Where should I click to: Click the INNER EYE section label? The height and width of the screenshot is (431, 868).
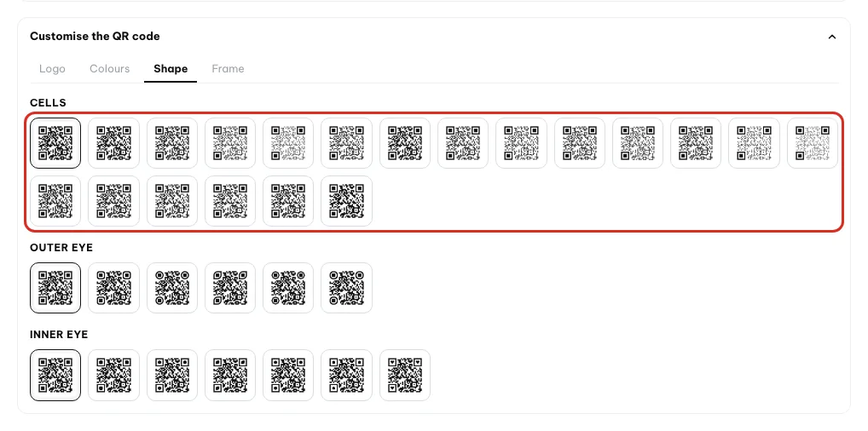[59, 335]
